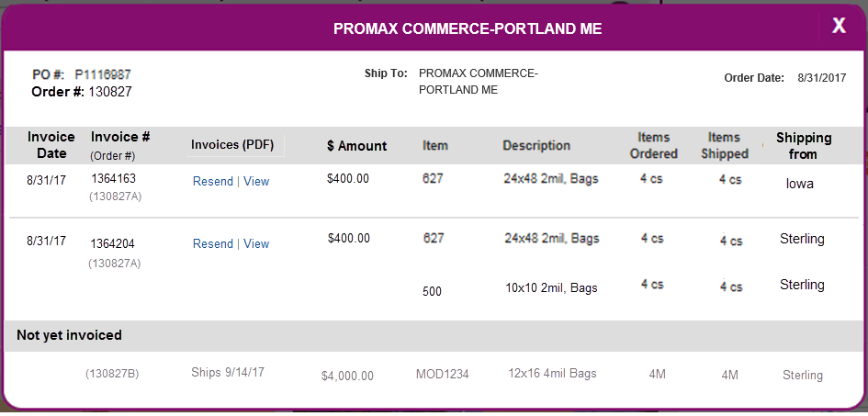Click the Not yet invoiced section header
This screenshot has height=416, width=868.
coord(69,335)
